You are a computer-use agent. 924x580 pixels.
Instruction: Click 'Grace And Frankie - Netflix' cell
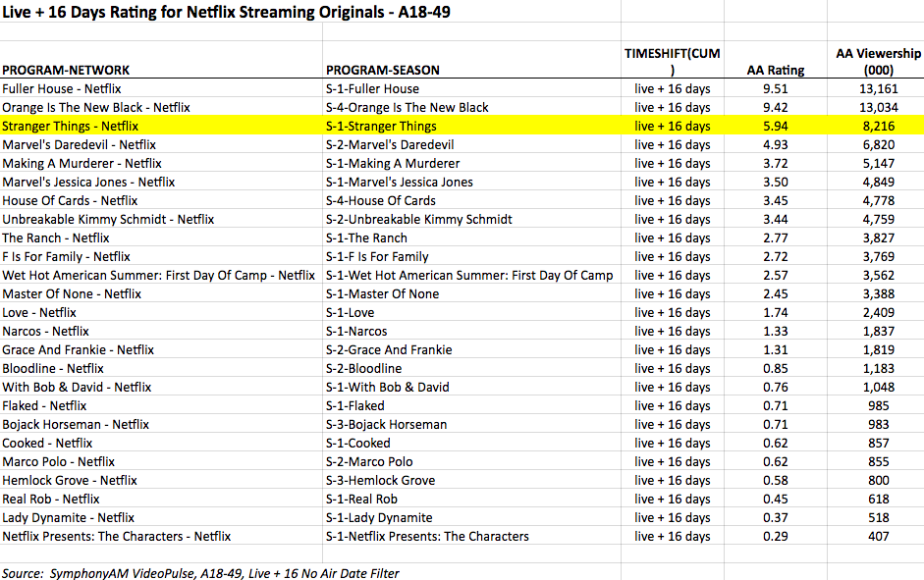78,349
